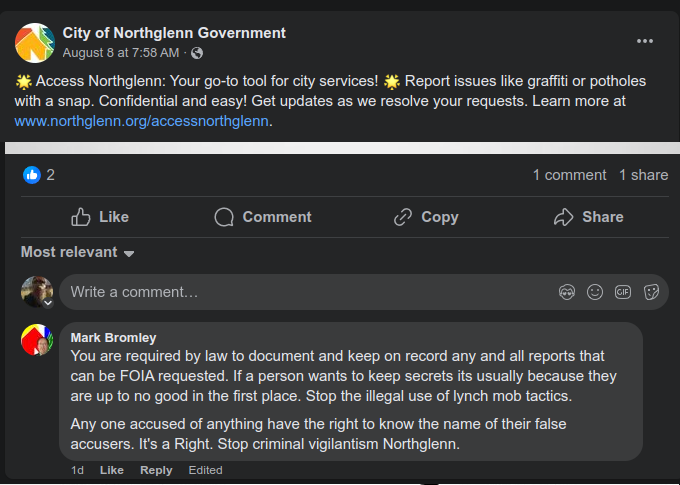The width and height of the screenshot is (680, 485).
Task: Click the public globe audience icon
Action: 197,53
